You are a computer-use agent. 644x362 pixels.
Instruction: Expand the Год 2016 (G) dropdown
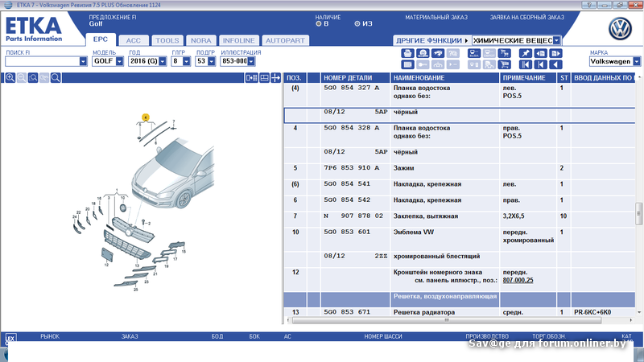pos(163,61)
